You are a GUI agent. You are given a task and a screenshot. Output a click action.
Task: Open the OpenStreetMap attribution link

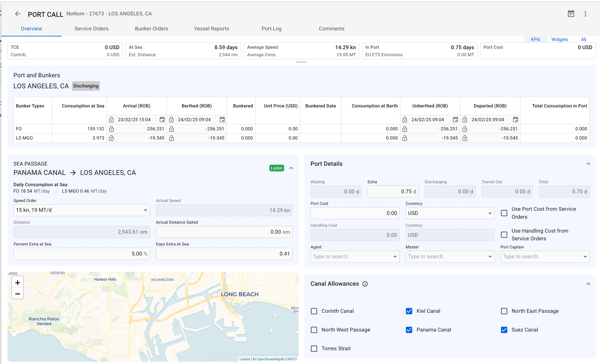(x=268, y=359)
